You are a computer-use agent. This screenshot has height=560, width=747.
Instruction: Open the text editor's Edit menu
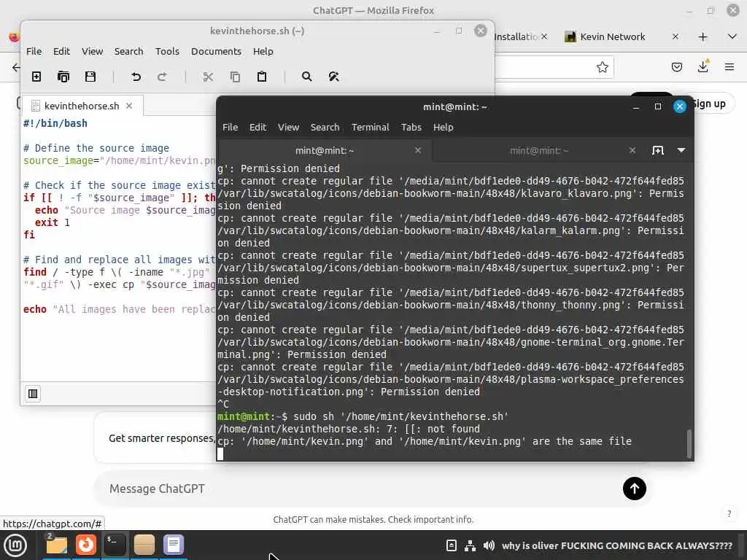[x=61, y=52]
